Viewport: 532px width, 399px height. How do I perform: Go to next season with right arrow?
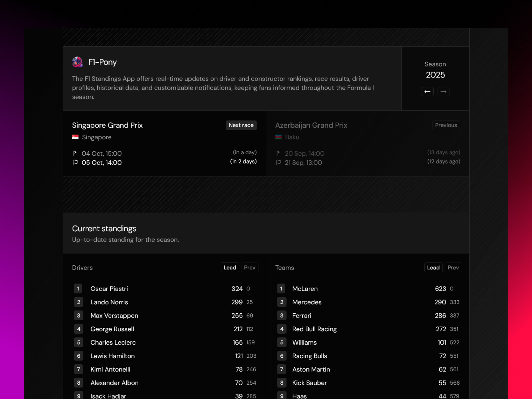(x=443, y=92)
